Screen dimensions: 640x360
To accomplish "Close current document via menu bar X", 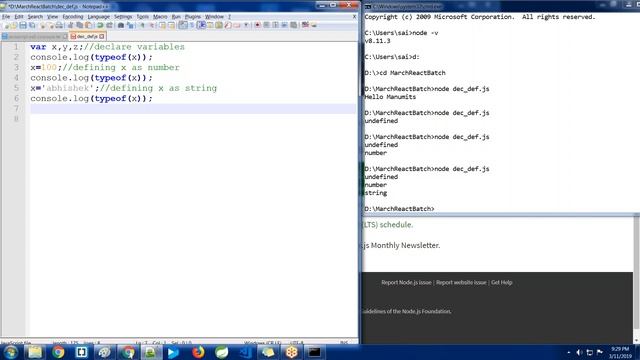I will (354, 17).
